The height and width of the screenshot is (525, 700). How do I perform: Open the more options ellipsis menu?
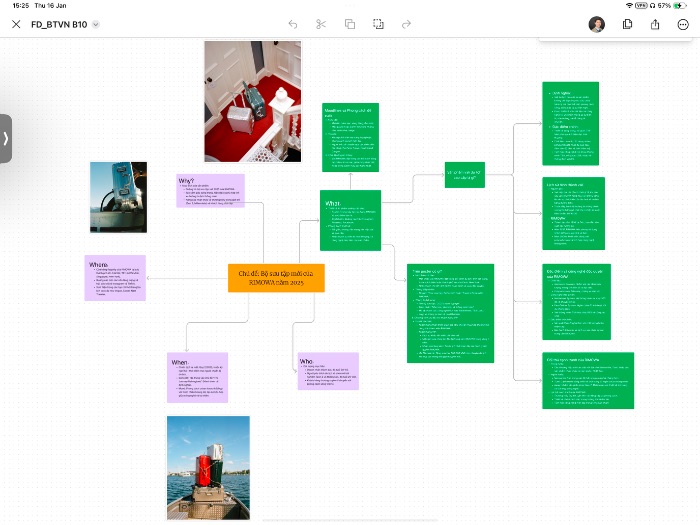[683, 25]
